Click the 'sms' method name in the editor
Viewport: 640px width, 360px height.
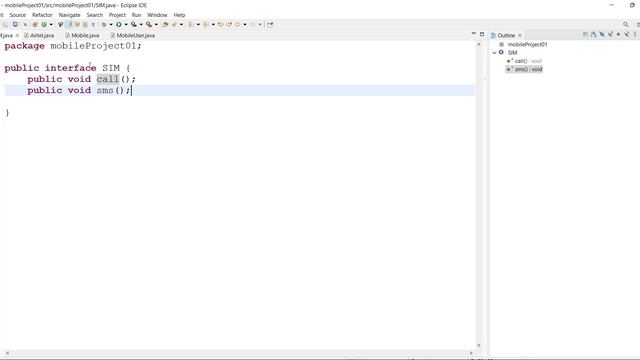point(105,90)
